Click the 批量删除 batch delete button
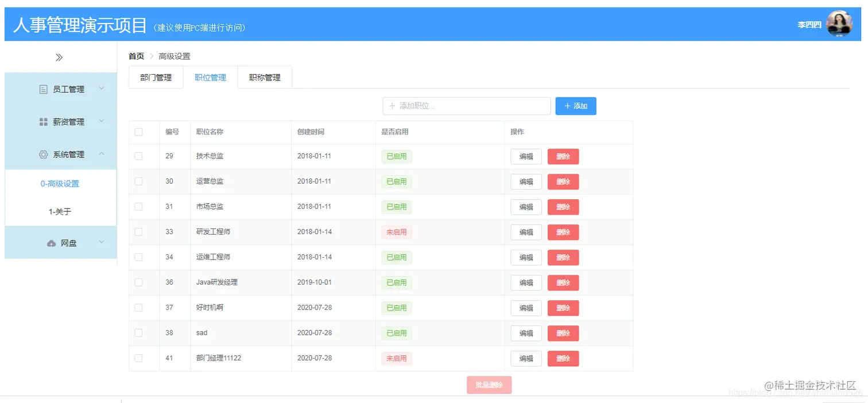Image resolution: width=868 pixels, height=403 pixels. pyautogui.click(x=489, y=385)
